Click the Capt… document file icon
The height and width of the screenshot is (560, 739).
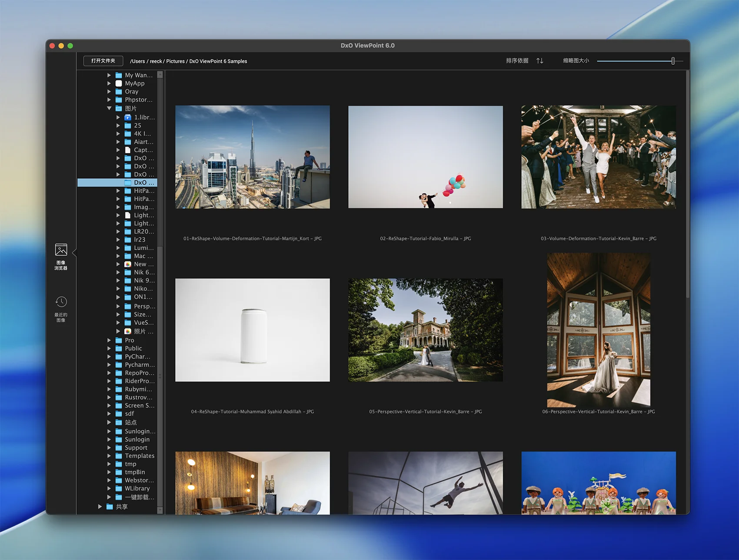(x=128, y=150)
